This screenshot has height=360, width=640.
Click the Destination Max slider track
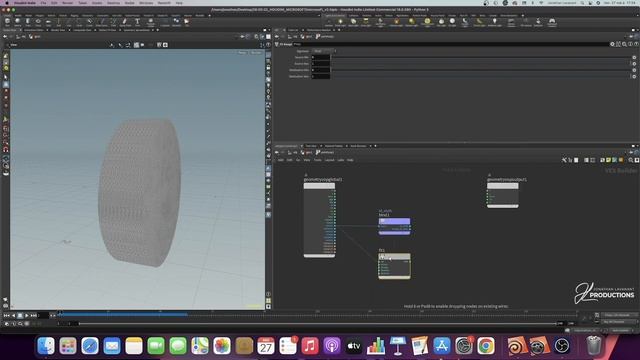[480, 76]
